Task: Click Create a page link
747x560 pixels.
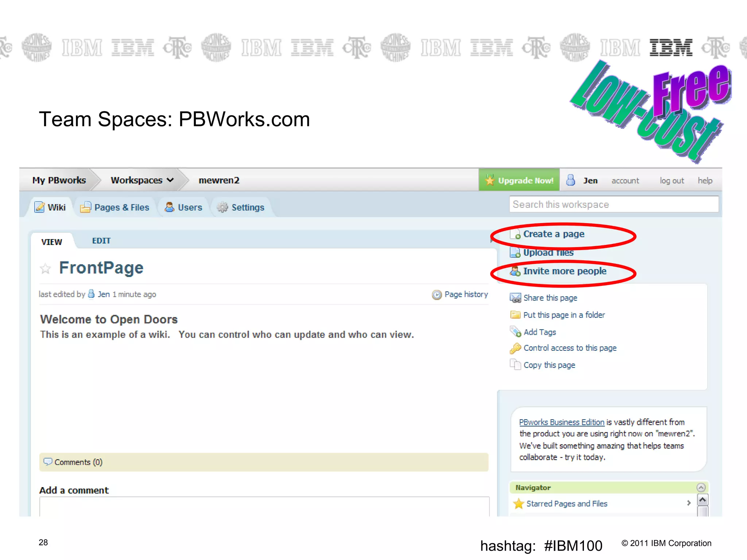Action: [x=554, y=234]
